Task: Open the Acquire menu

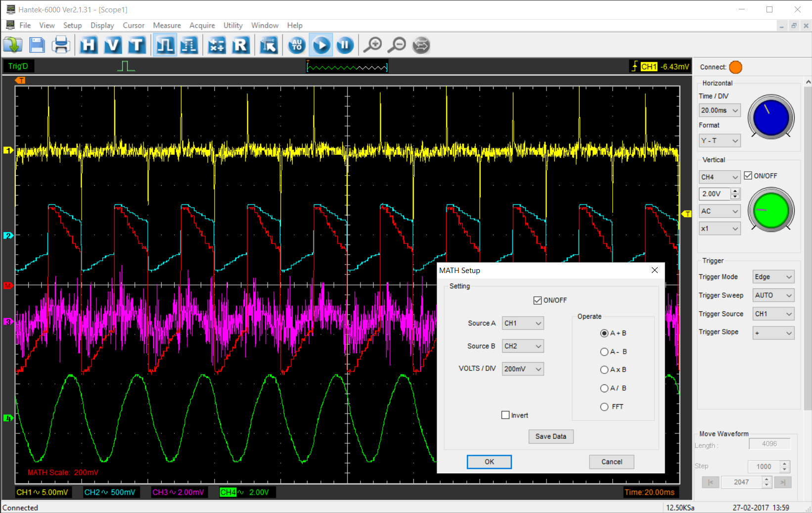Action: click(x=202, y=25)
